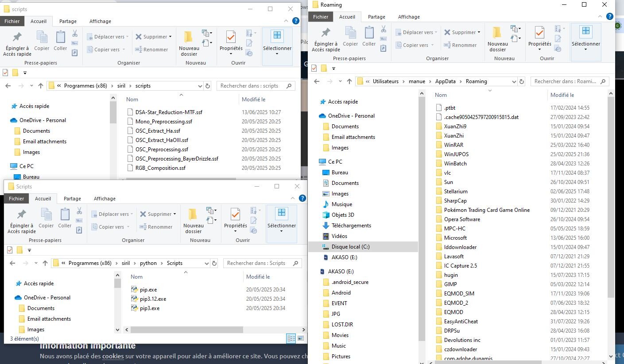Select the Stellarium folder in Roaming
Screen dimensions: 624x364
456,192
